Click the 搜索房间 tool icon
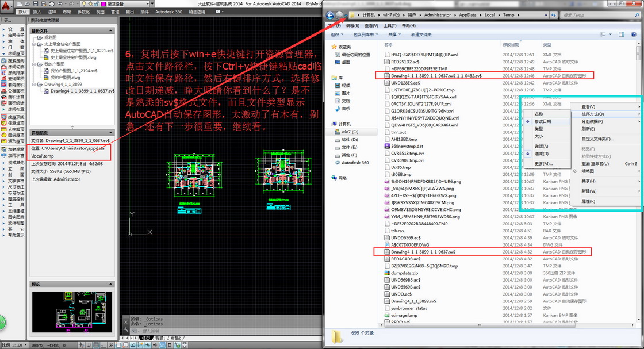Viewport: 644px width, 349px height. point(4,61)
